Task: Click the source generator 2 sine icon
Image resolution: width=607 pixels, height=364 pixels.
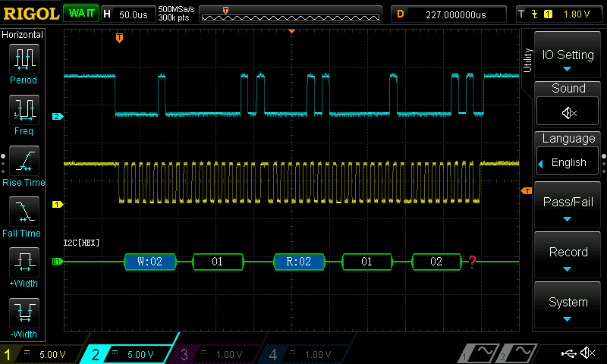Action: (x=518, y=353)
